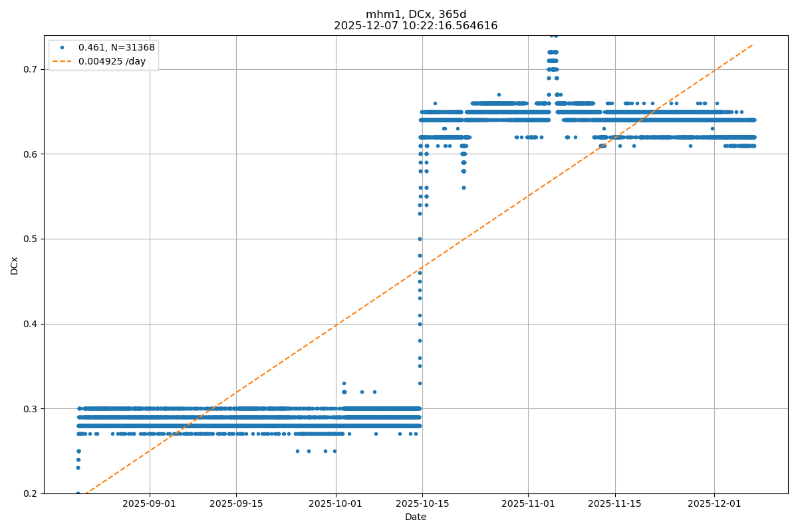Click the plot title "mhm1, DCx, 365d"

tap(416, 15)
